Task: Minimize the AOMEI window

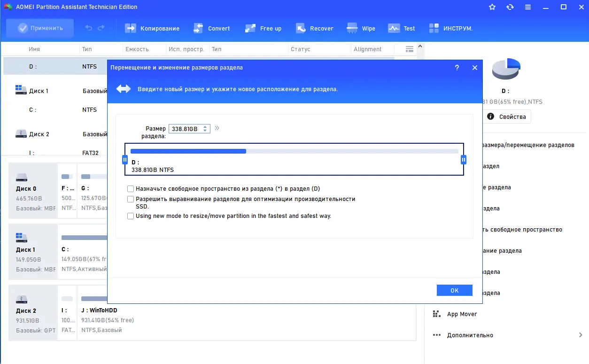Action: point(546,7)
